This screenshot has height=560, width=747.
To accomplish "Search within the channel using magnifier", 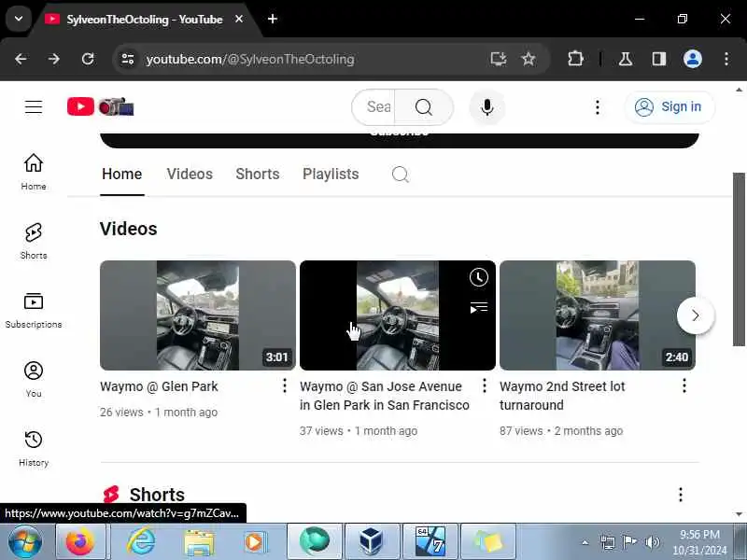I will coord(401,175).
